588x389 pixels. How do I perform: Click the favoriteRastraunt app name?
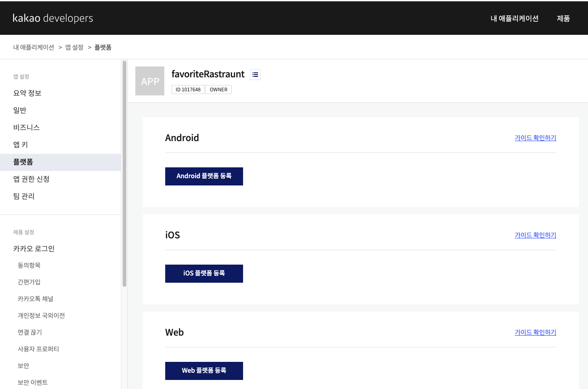point(208,74)
